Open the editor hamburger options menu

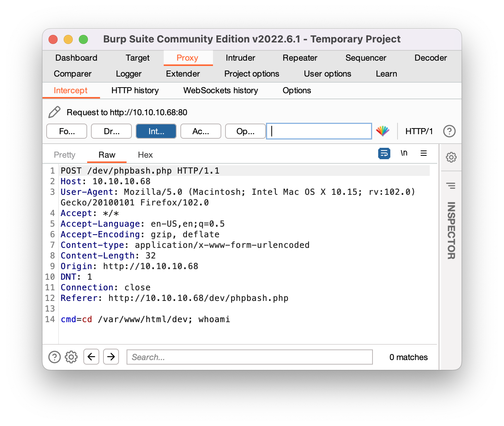[x=424, y=153]
